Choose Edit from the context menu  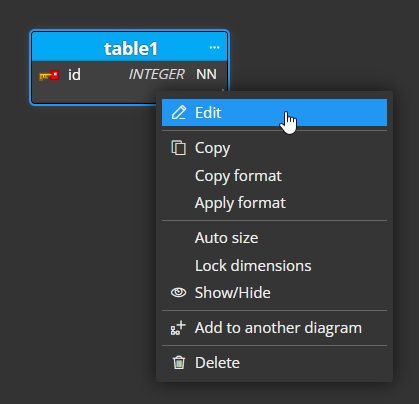tap(274, 112)
